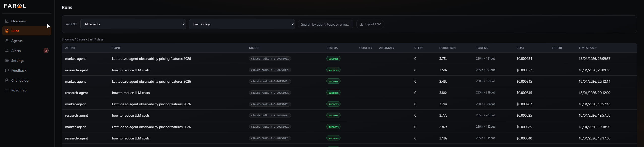Click the Runs document icon in sidebar

click(7, 31)
